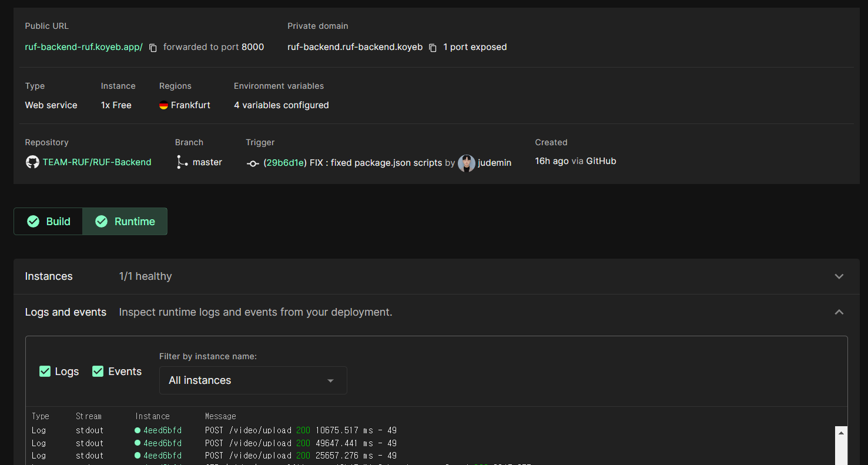
Task: Click the 'Web service' type value
Action: click(51, 105)
